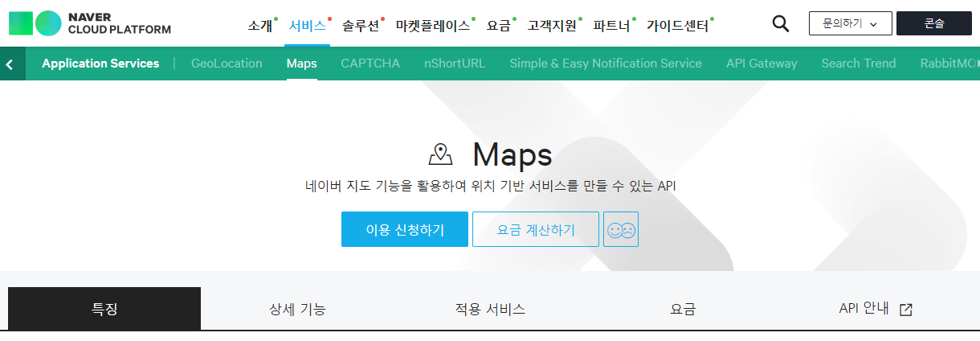
Task: Expand the 문의하기 dropdown
Action: coord(851,23)
